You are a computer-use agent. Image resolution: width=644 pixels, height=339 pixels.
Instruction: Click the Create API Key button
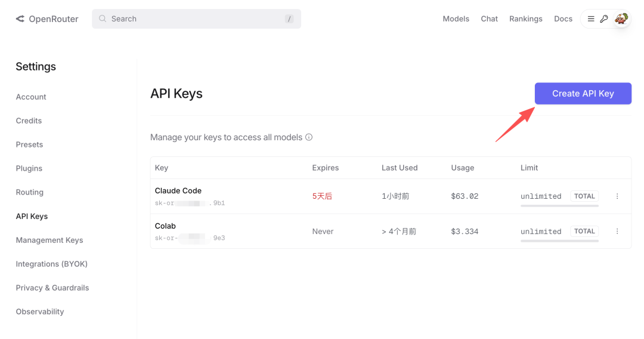(x=583, y=93)
